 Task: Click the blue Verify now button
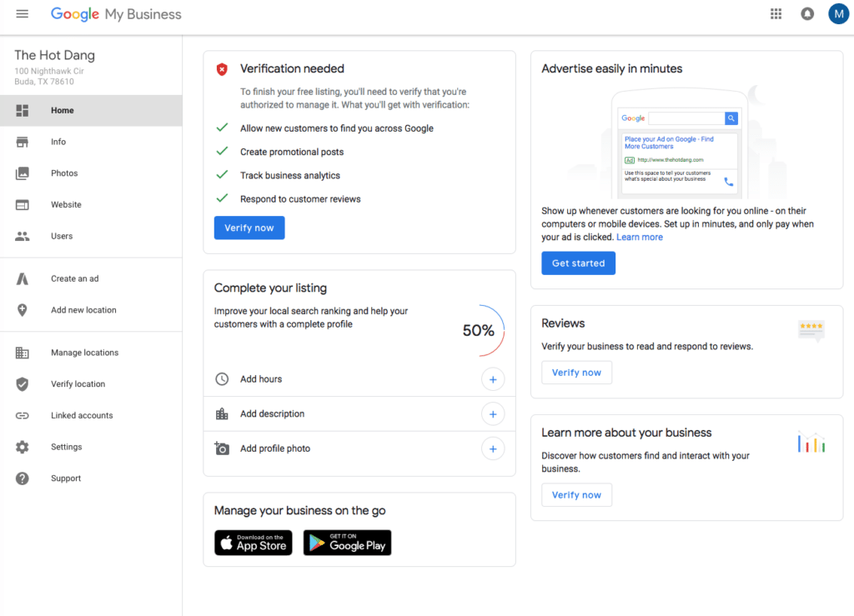249,228
